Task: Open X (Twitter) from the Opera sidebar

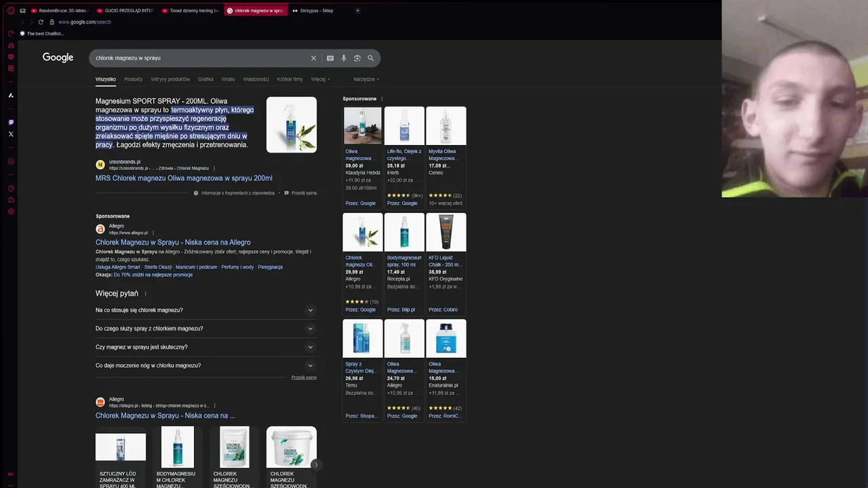Action: point(11,134)
